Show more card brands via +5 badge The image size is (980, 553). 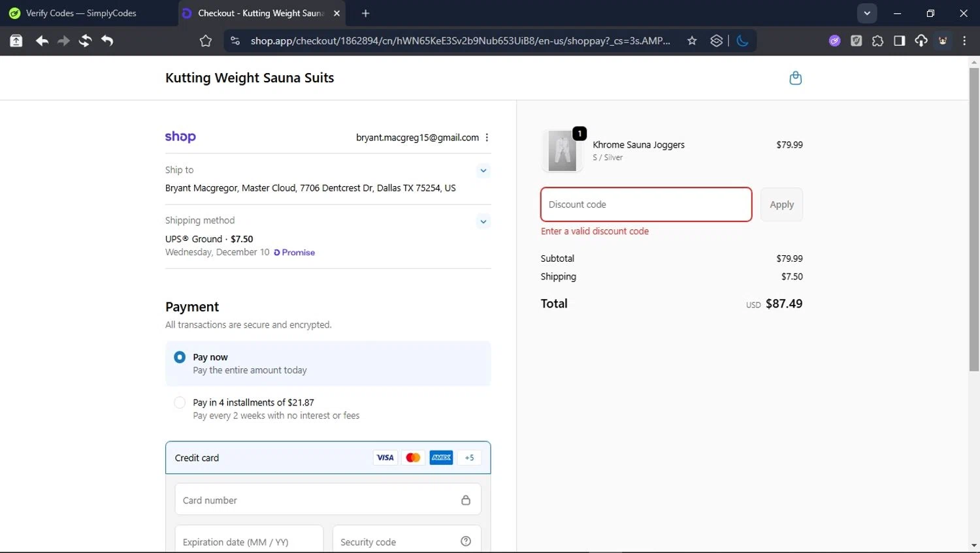pyautogui.click(x=469, y=458)
